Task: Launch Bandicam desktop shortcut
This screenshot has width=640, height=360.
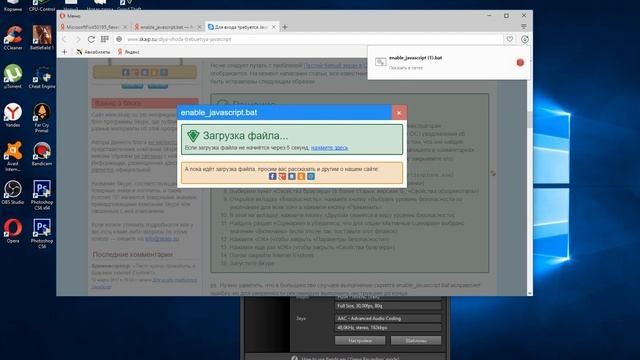Action: 42,154
